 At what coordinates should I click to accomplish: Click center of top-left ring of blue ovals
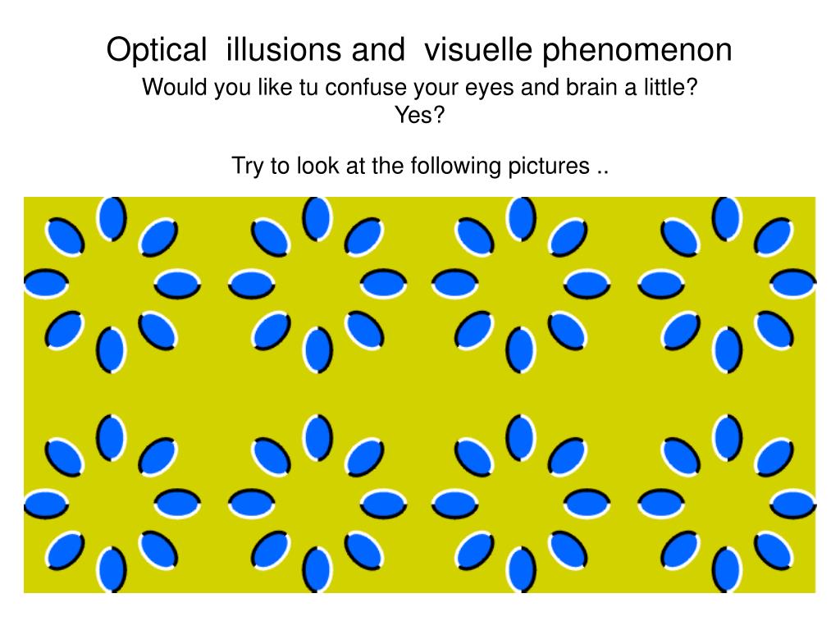[x=112, y=285]
